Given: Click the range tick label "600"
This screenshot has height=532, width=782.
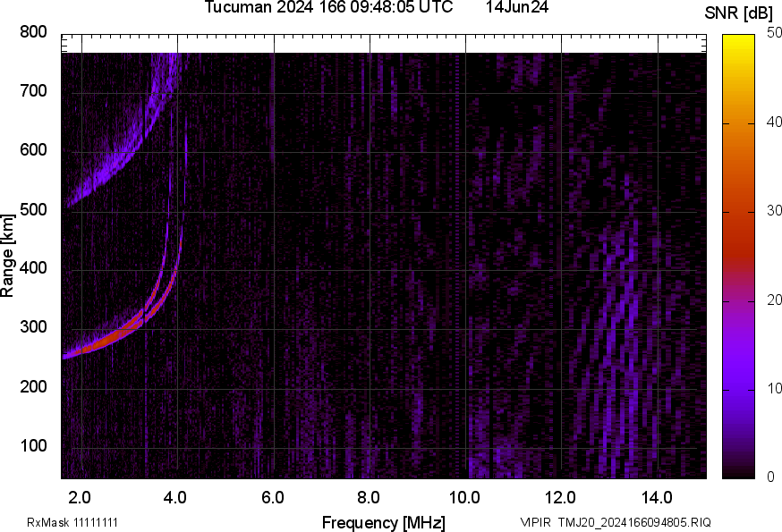Looking at the screenshot, I should tap(33, 149).
